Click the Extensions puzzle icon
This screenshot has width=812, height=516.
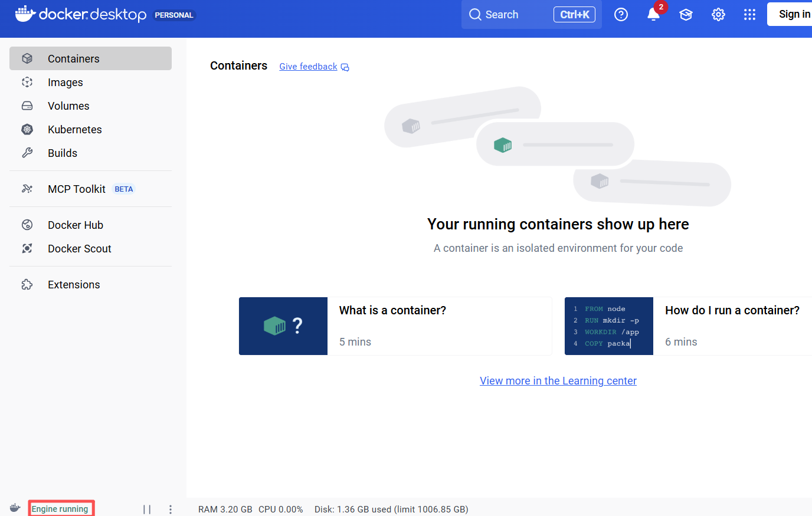pos(27,284)
